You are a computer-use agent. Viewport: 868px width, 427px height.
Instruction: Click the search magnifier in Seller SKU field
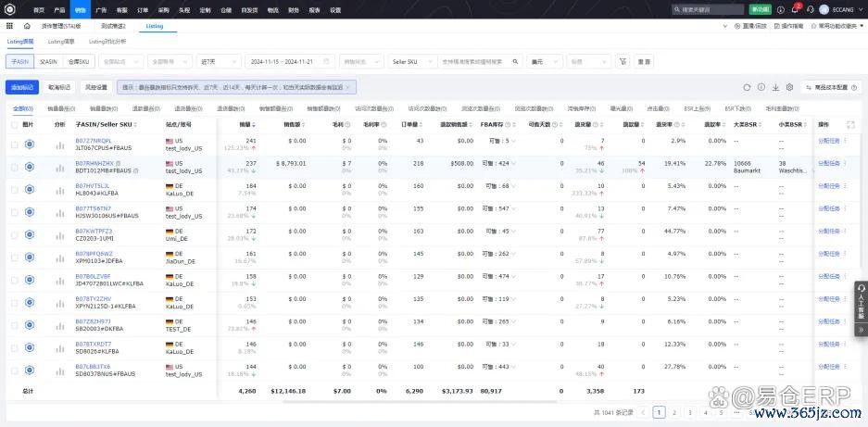[515, 61]
